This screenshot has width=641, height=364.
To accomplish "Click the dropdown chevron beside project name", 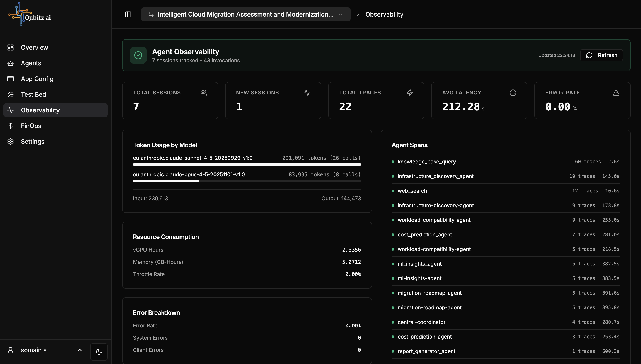I will click(x=340, y=15).
